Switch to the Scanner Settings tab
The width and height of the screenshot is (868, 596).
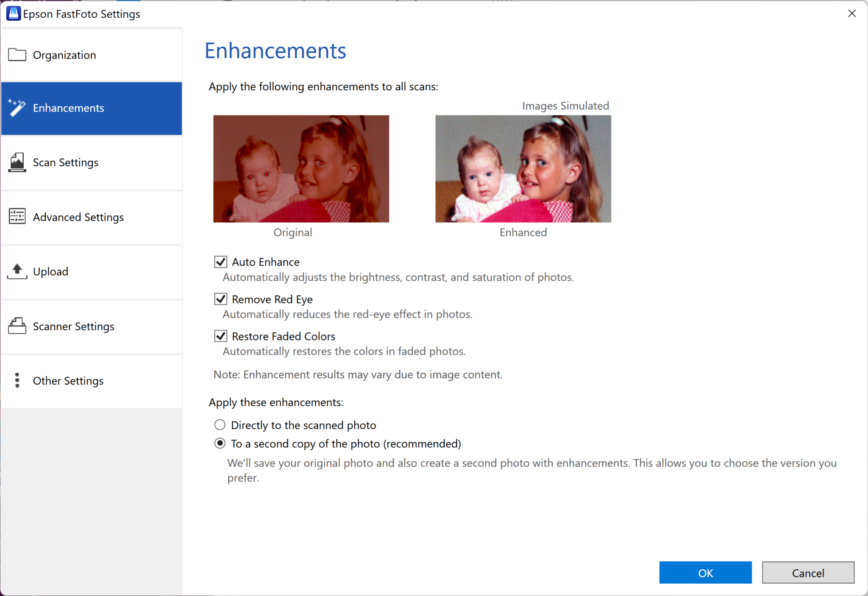pos(92,326)
